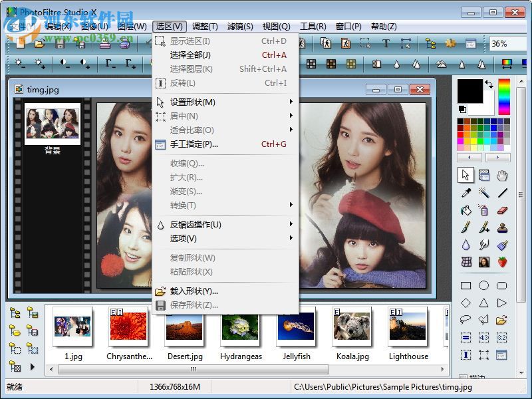The width and height of the screenshot is (532, 399).
Task: Click 选择全部 to select all
Action: click(190, 55)
